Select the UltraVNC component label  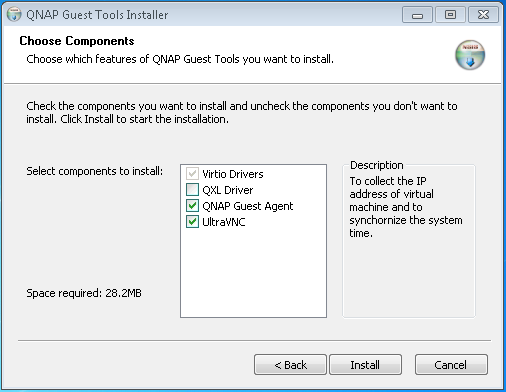pyautogui.click(x=224, y=222)
